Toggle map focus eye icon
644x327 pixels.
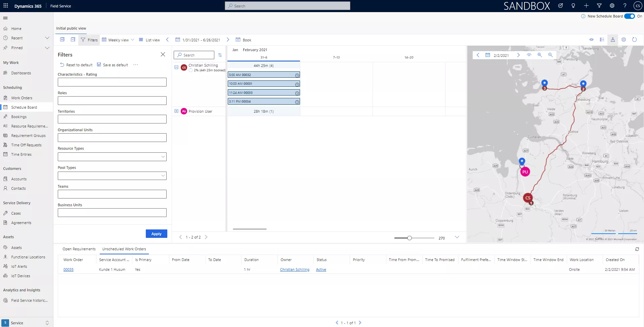[529, 55]
